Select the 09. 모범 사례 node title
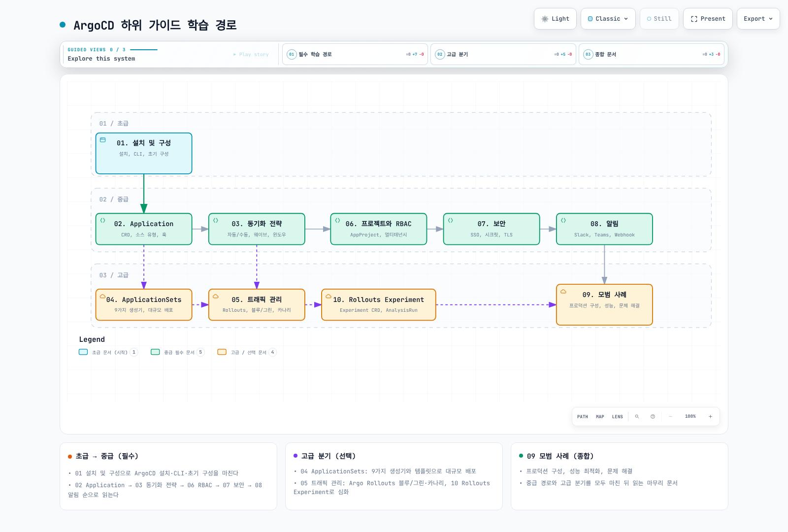The width and height of the screenshot is (788, 532). [604, 295]
